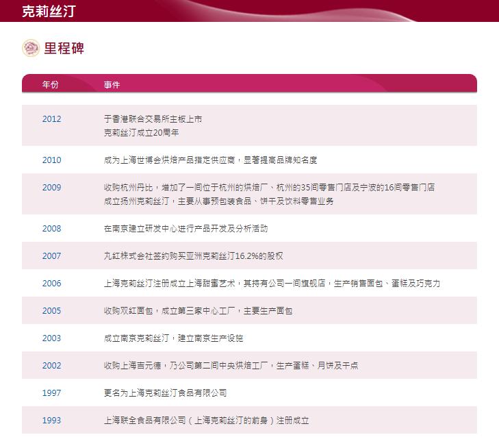Screen dimensions: 499x448
Task: Click text 成立南京克莉丝汀，建立南京生产设施
Action: pyautogui.click(x=173, y=338)
